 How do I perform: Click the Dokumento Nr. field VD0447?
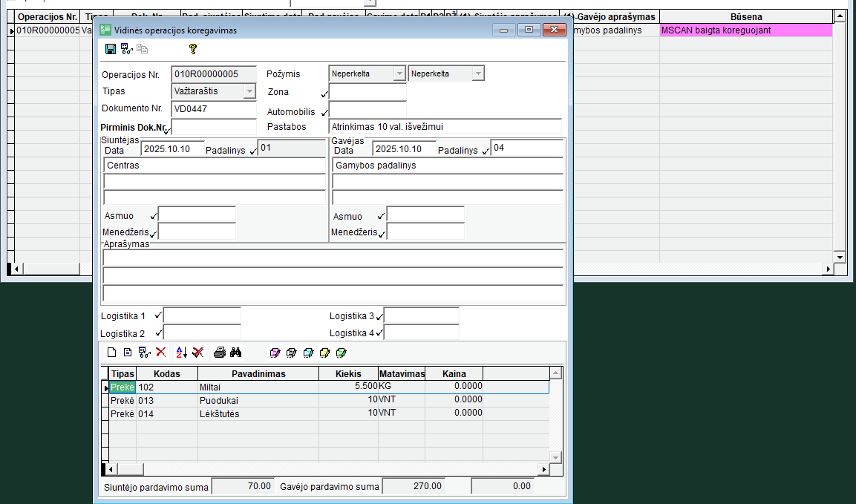(213, 109)
